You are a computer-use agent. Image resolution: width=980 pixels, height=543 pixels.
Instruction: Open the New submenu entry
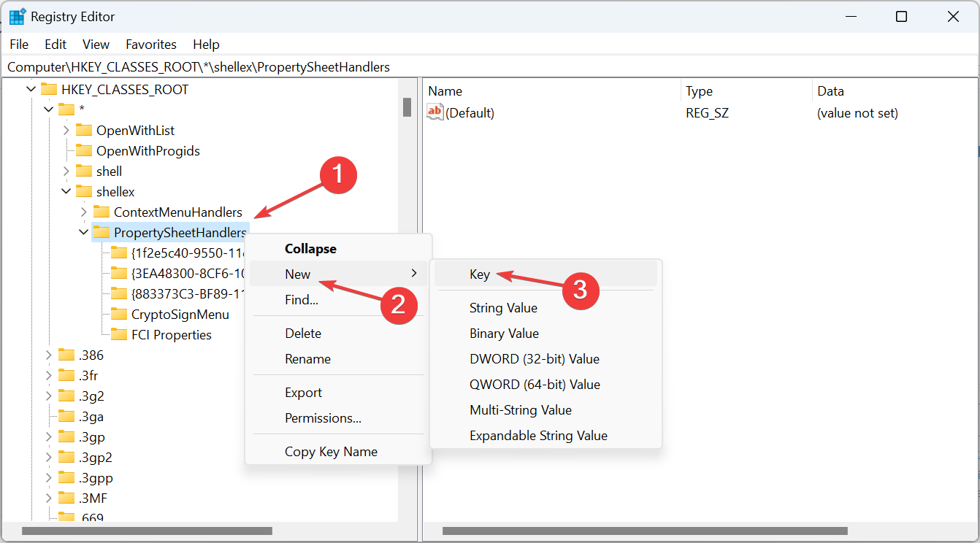coord(339,274)
